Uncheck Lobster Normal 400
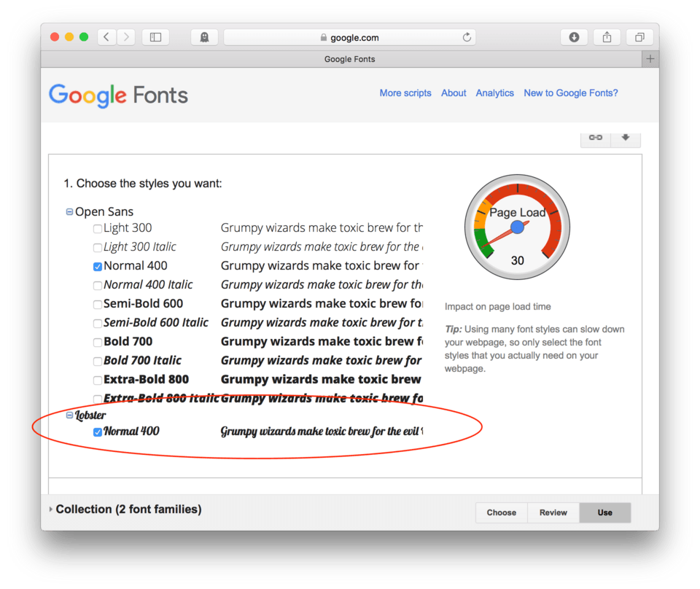 [x=97, y=432]
